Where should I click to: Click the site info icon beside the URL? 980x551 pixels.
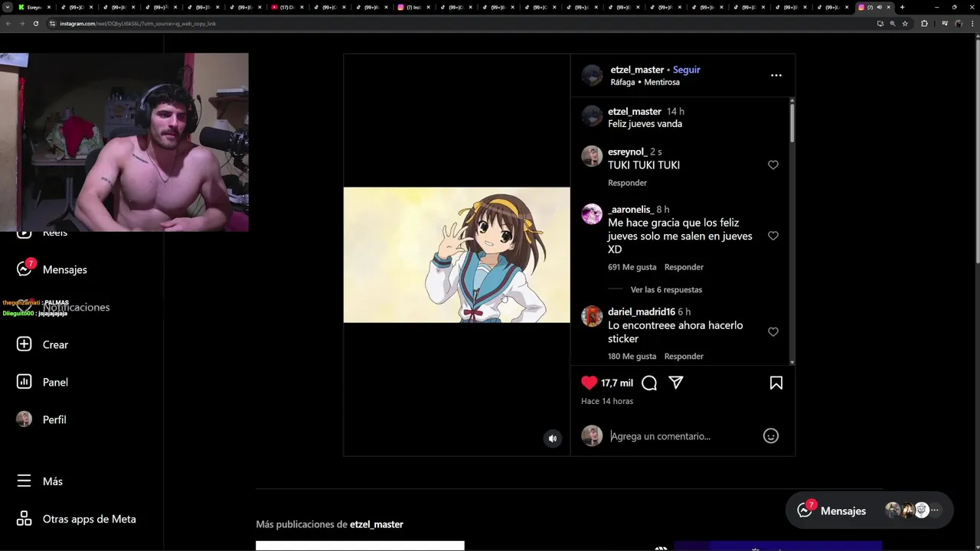[x=53, y=24]
